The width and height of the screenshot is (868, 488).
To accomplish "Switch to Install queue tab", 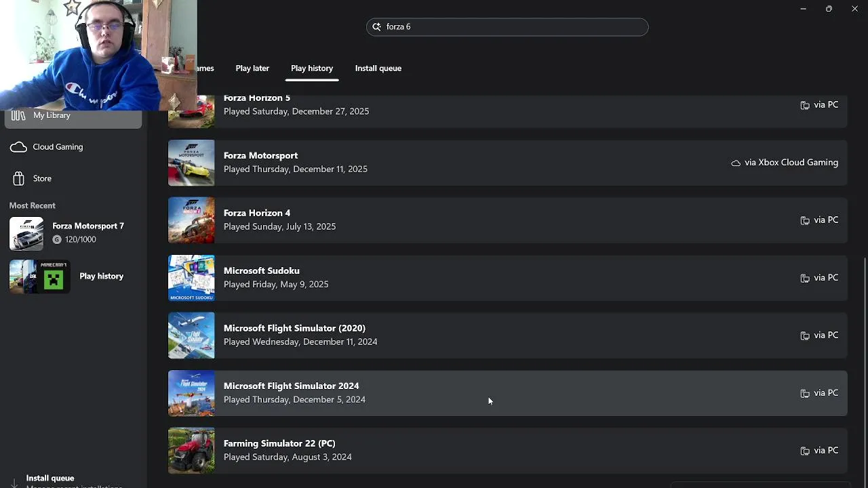I will click(x=378, y=68).
